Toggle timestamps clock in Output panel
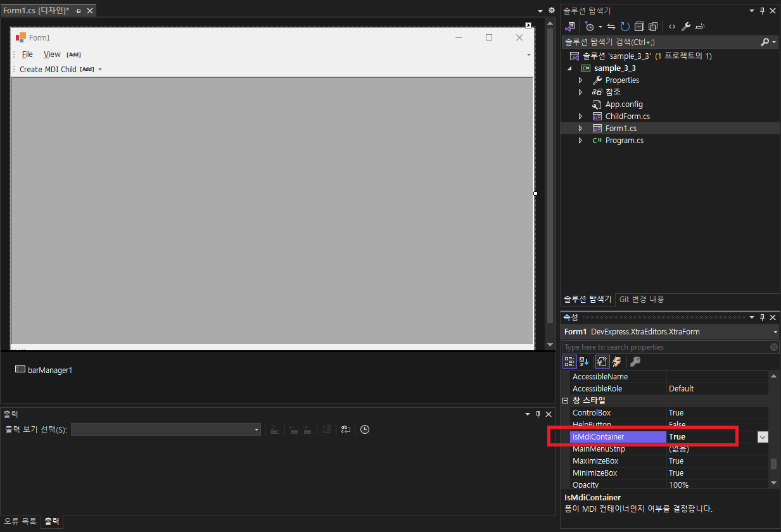781x532 pixels. (365, 429)
